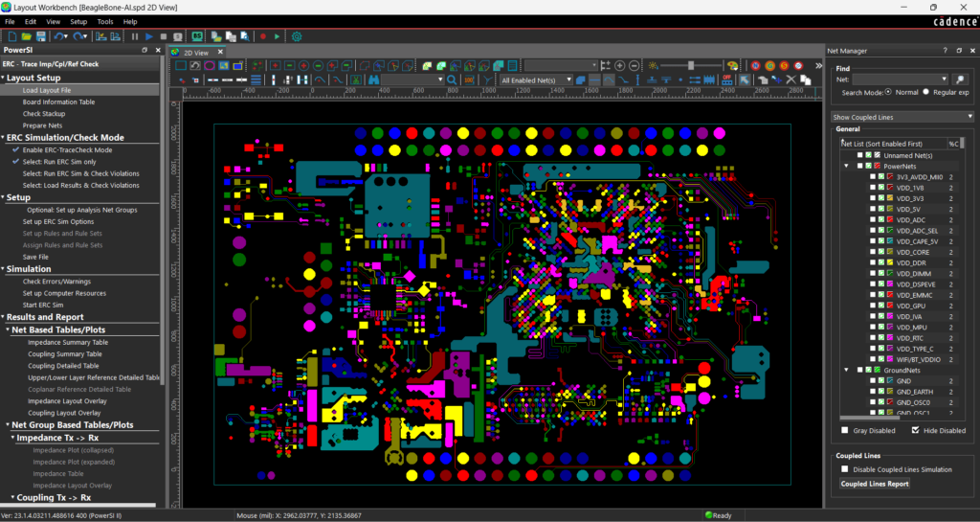This screenshot has width=980, height=522.
Task: Click the VDD_ADC red color swatch
Action: [890, 220]
